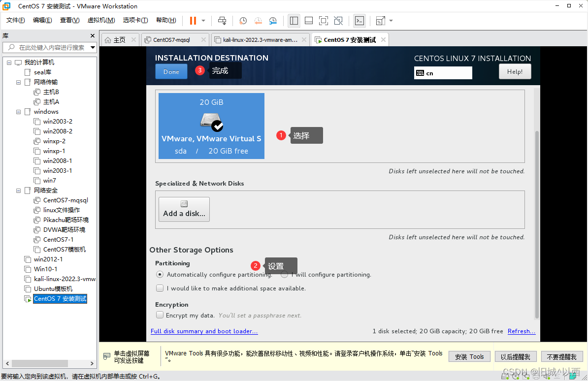588x381 pixels.
Task: Open the 帮助(H) menu
Action: [166, 20]
